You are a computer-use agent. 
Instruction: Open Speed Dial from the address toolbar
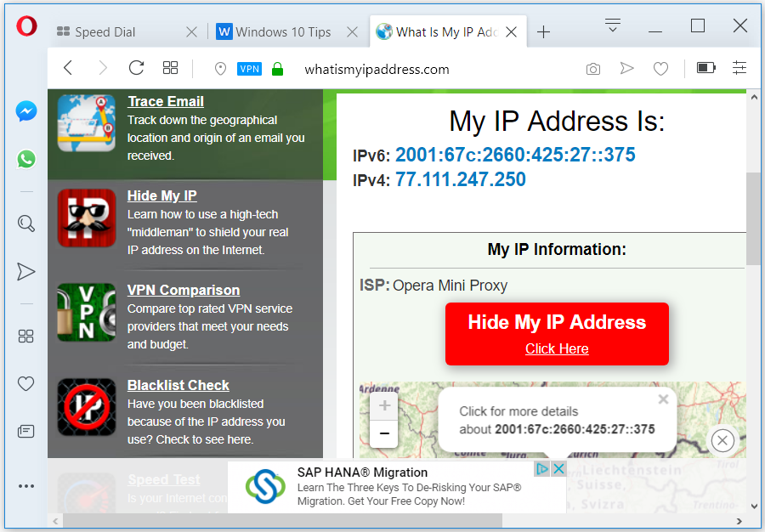pos(170,68)
